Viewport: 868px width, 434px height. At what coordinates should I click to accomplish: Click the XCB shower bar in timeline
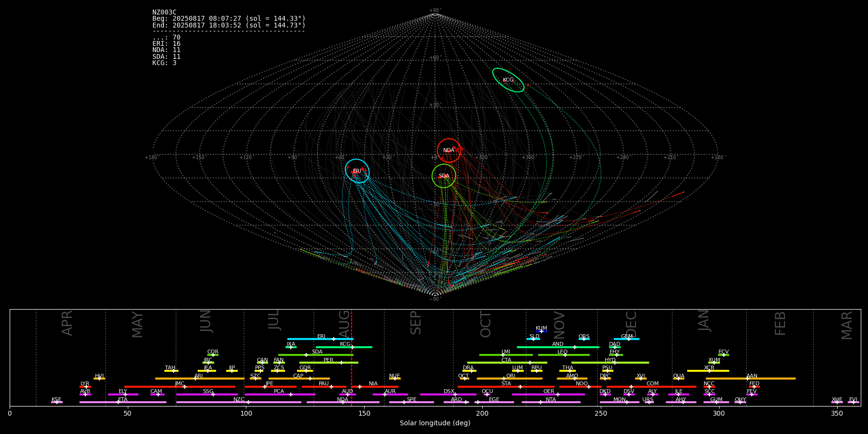(708, 371)
